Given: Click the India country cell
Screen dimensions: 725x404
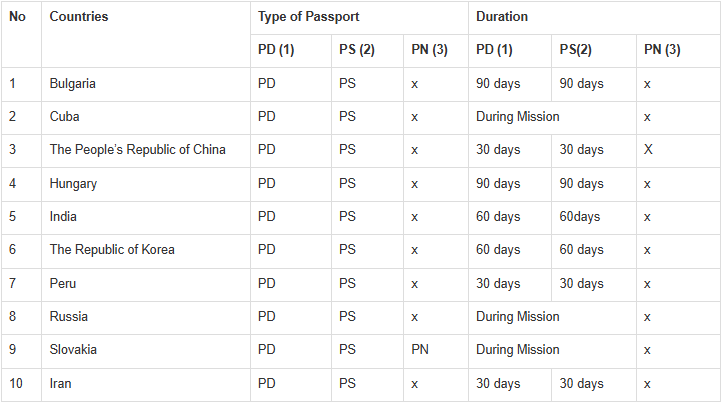Looking at the screenshot, I should (x=63, y=217).
